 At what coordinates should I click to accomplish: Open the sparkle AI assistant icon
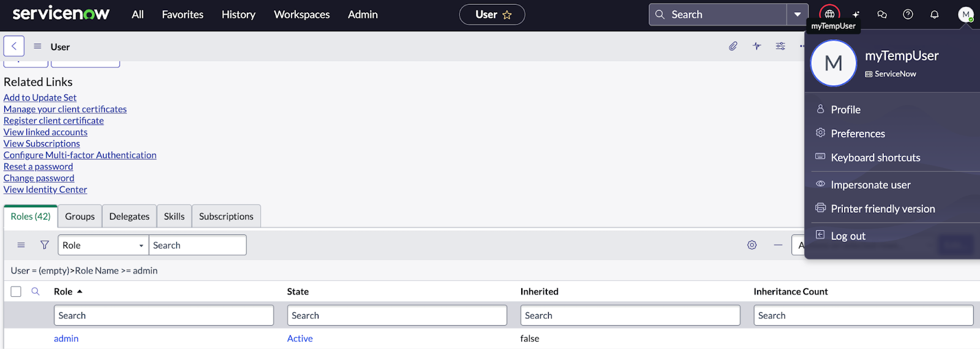856,14
